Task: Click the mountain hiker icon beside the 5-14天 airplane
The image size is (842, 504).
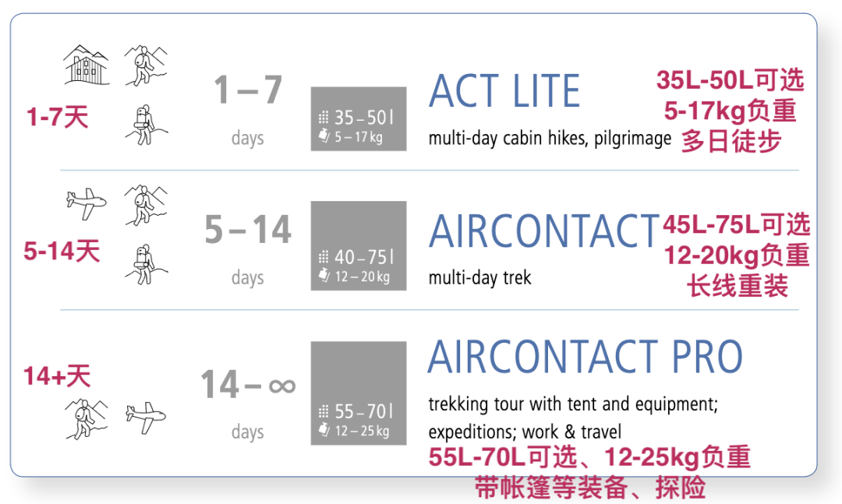Action: tap(146, 204)
